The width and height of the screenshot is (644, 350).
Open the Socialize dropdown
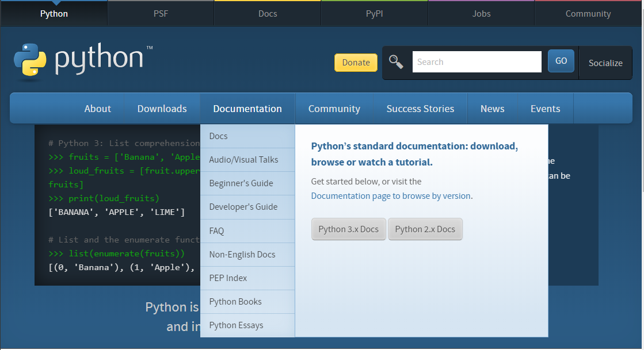tap(605, 63)
